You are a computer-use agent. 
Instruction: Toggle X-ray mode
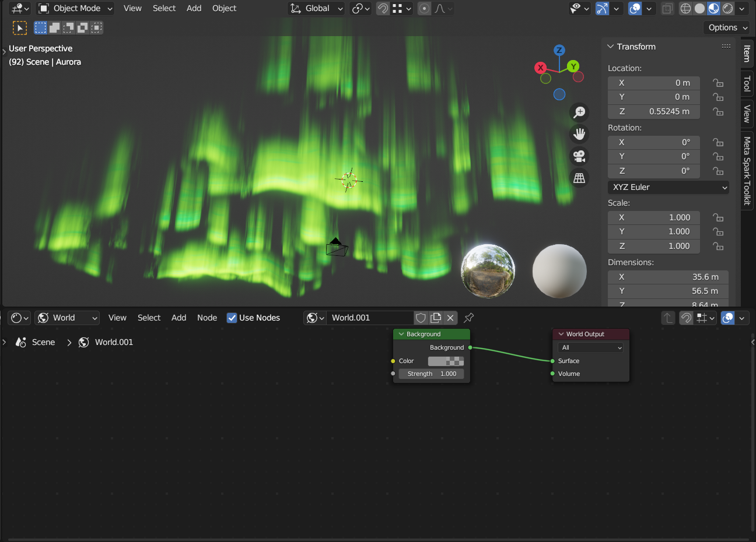pos(667,8)
